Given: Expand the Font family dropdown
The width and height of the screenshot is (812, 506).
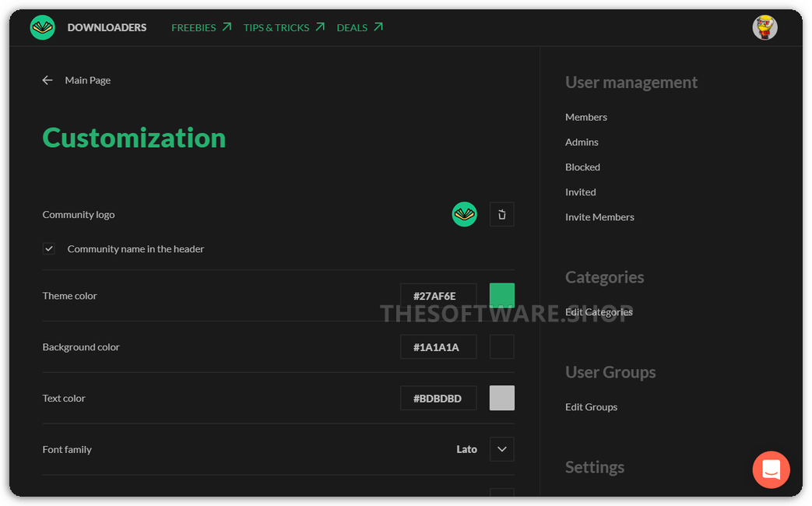Looking at the screenshot, I should (x=501, y=449).
